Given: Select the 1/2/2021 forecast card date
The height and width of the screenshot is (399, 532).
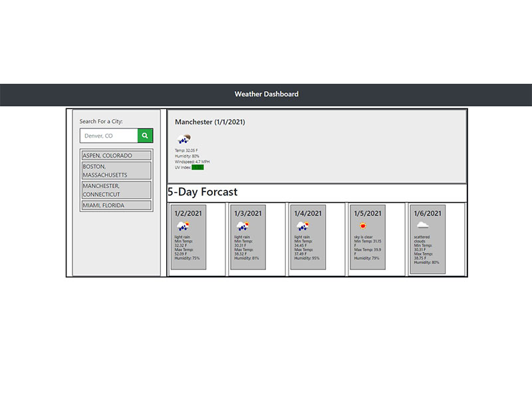Looking at the screenshot, I should (188, 213).
